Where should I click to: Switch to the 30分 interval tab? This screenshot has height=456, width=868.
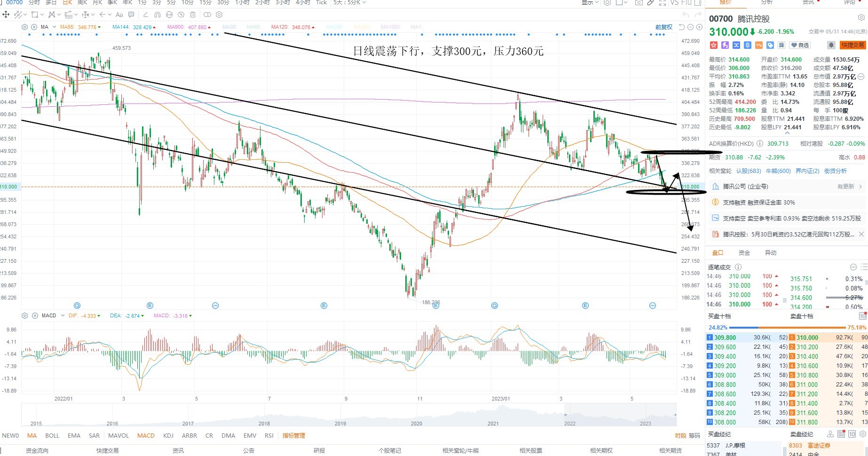pyautogui.click(x=223, y=2)
